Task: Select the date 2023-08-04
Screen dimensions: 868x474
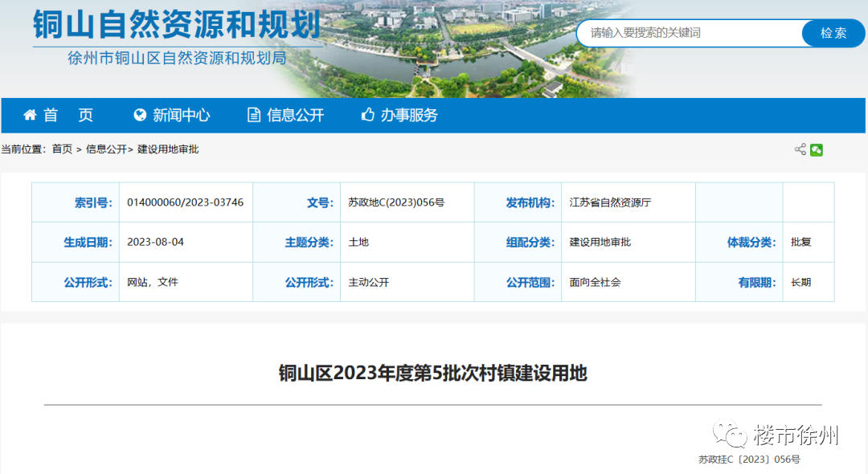Action: (x=156, y=243)
